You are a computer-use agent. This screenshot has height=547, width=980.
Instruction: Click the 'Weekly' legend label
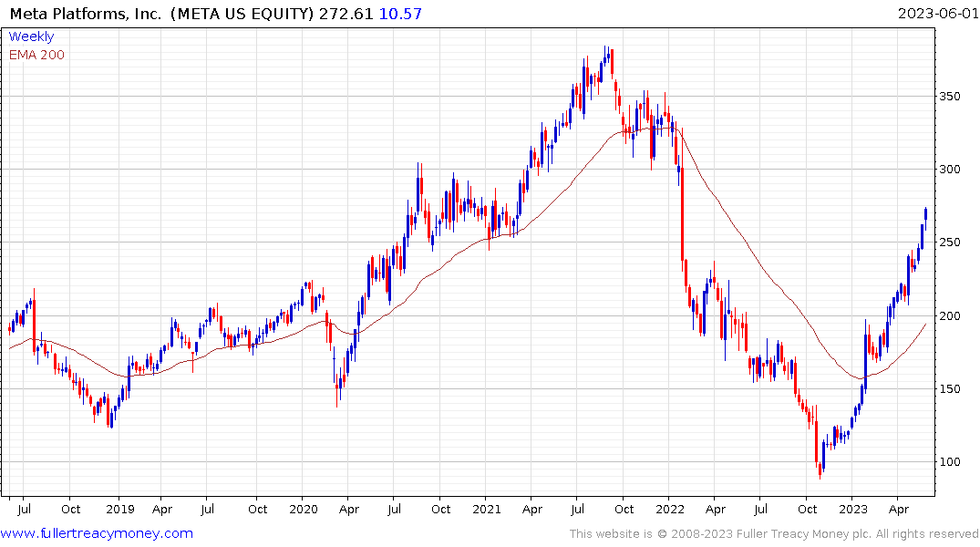click(31, 36)
